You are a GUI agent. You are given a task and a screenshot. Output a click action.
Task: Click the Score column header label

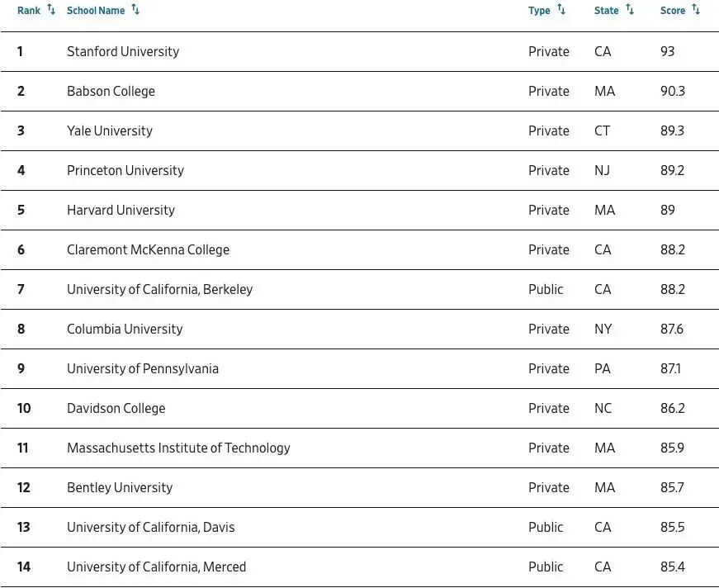click(673, 11)
